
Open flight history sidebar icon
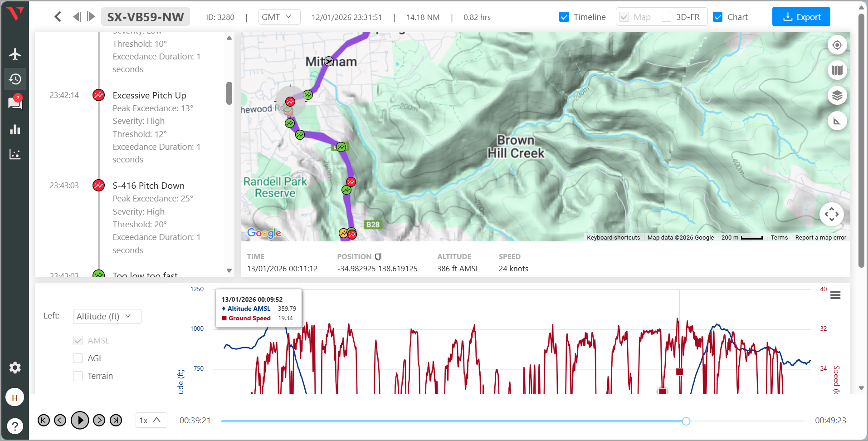[15, 79]
